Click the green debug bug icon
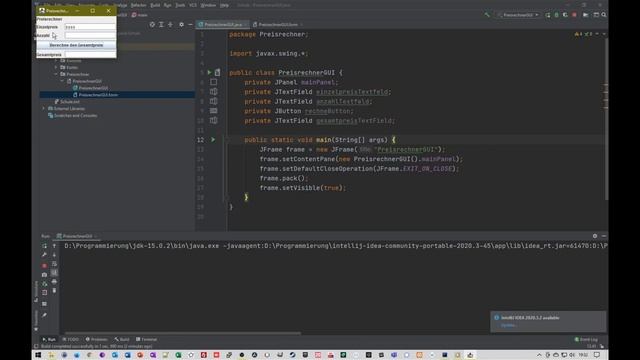Image resolution: width=640 pixels, height=360 pixels. [x=556, y=15]
